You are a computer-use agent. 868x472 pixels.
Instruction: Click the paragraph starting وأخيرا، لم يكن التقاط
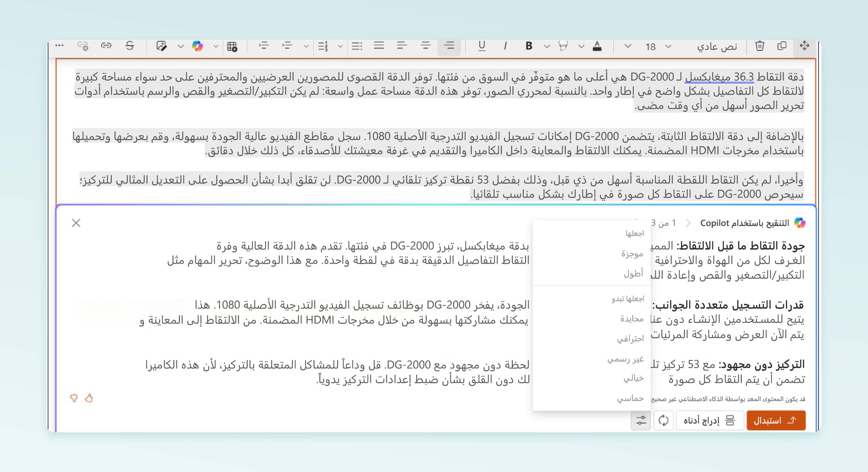click(441, 187)
